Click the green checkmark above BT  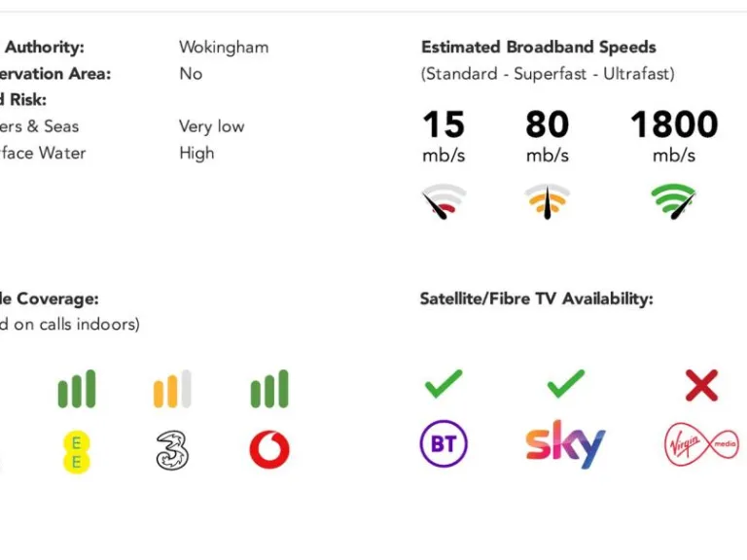pyautogui.click(x=444, y=384)
